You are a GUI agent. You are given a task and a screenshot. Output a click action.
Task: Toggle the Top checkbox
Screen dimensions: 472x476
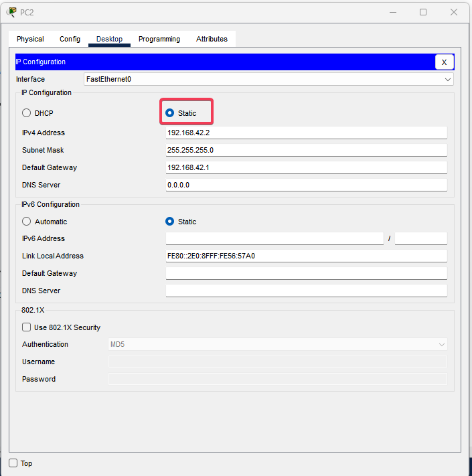pyautogui.click(x=13, y=463)
